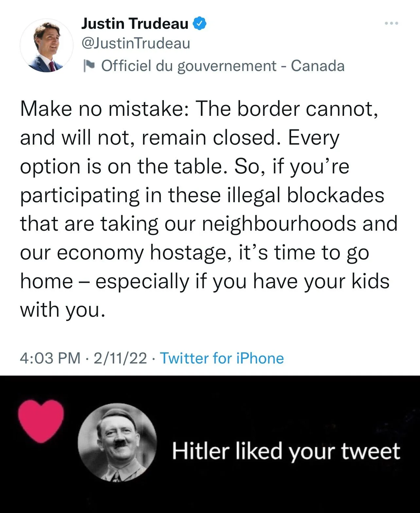Click the word "neighbourhoods" in the tweet
This screenshot has width=420, height=513.
point(279,224)
